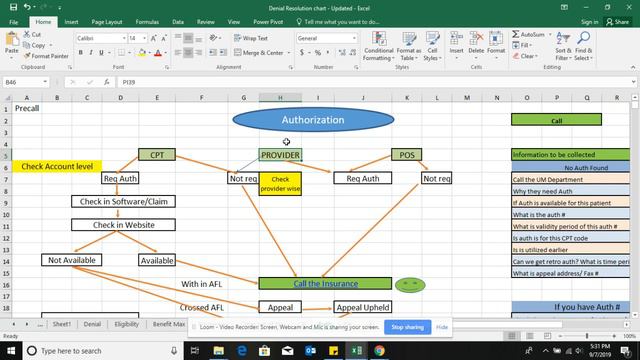Toggle Wrap Text
Image resolution: width=640 pixels, height=360 pixels.
point(251,38)
